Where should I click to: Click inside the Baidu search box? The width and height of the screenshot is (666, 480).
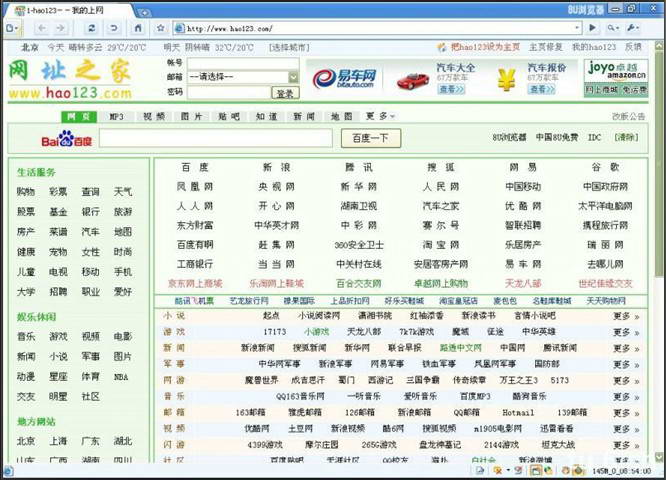point(216,138)
